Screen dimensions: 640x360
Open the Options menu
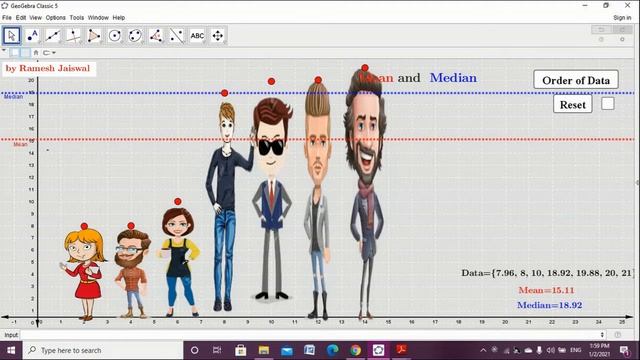pyautogui.click(x=56, y=18)
